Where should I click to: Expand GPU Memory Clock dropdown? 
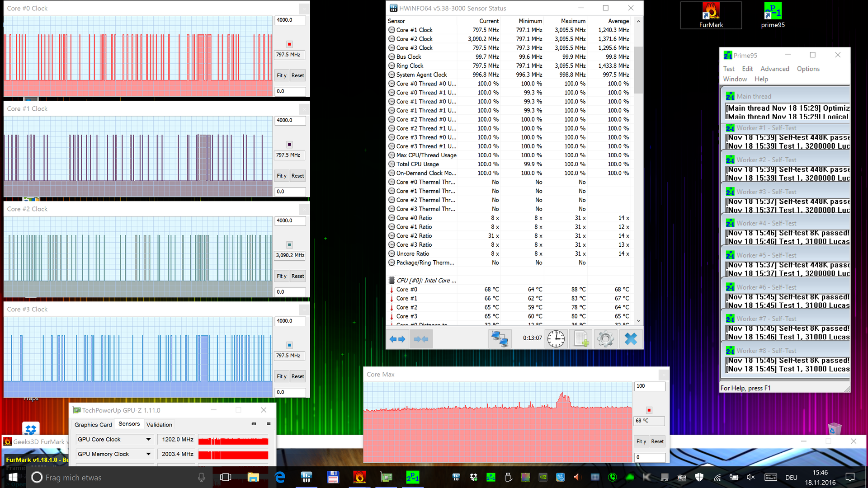point(148,454)
